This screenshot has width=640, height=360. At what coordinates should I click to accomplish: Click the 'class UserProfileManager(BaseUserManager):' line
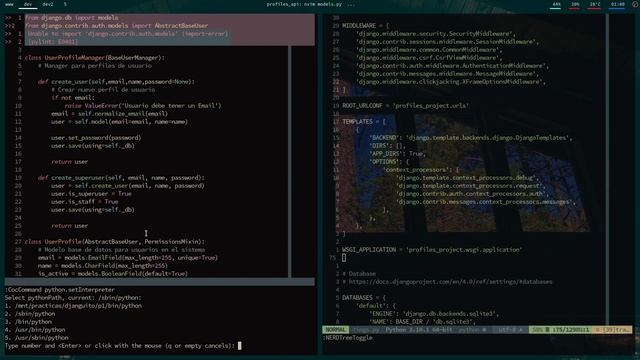(x=94, y=58)
